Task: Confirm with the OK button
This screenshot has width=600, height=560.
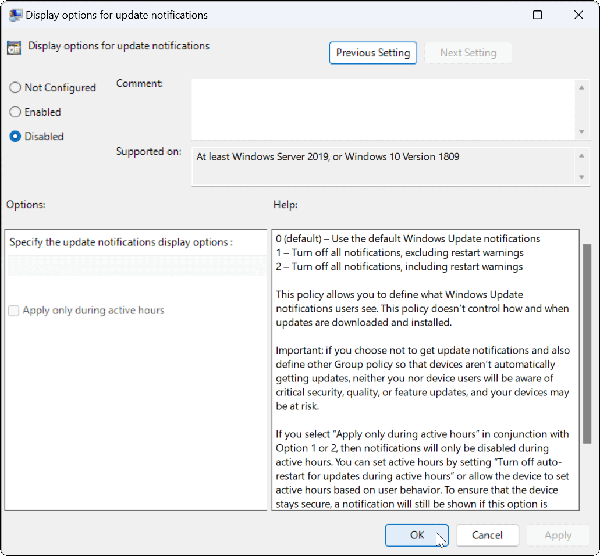Action: pos(417,535)
